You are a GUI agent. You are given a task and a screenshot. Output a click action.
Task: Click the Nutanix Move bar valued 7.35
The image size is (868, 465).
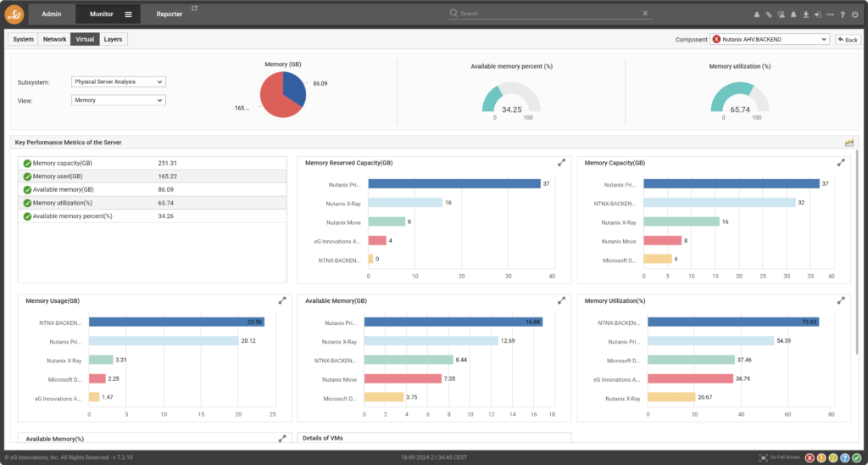403,378
